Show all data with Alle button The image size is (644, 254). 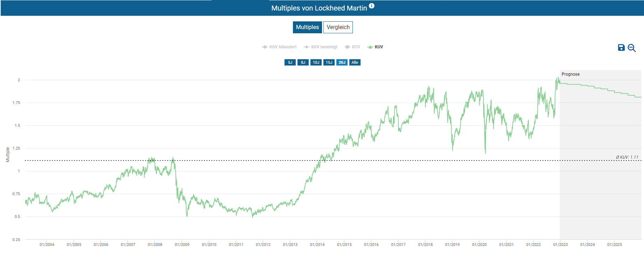pos(355,62)
